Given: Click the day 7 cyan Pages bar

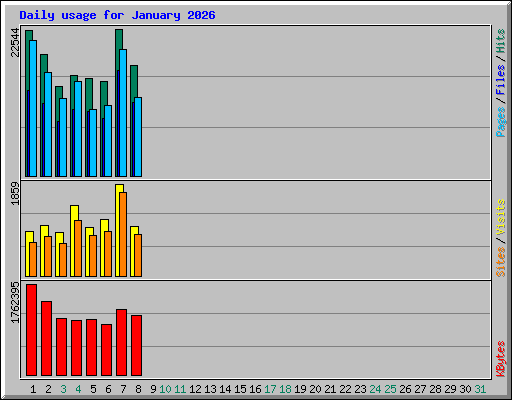Looking at the screenshot, I should [x=123, y=113].
